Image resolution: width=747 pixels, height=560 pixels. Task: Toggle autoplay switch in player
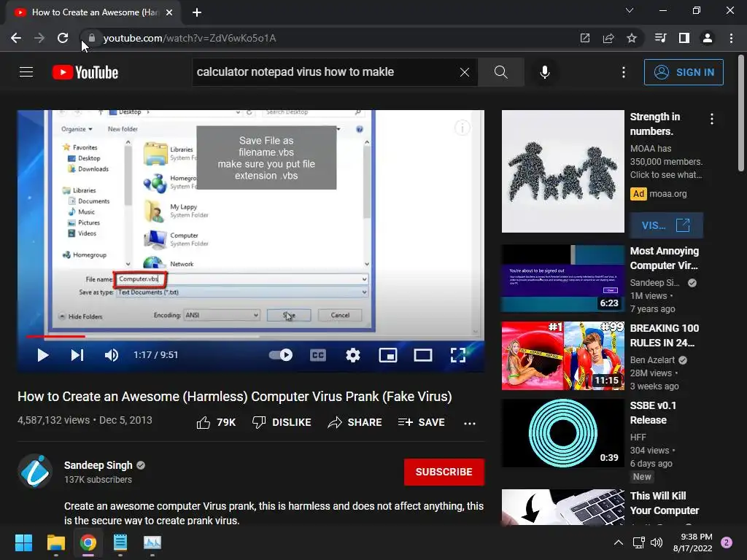(281, 355)
